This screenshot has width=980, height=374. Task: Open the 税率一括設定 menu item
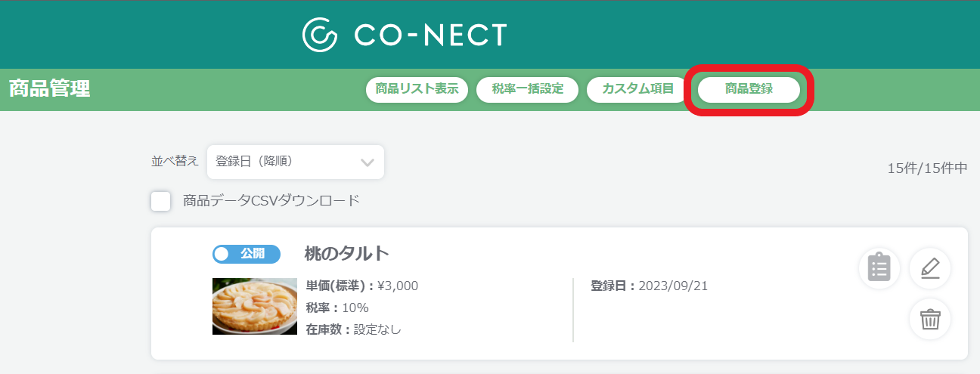(528, 89)
